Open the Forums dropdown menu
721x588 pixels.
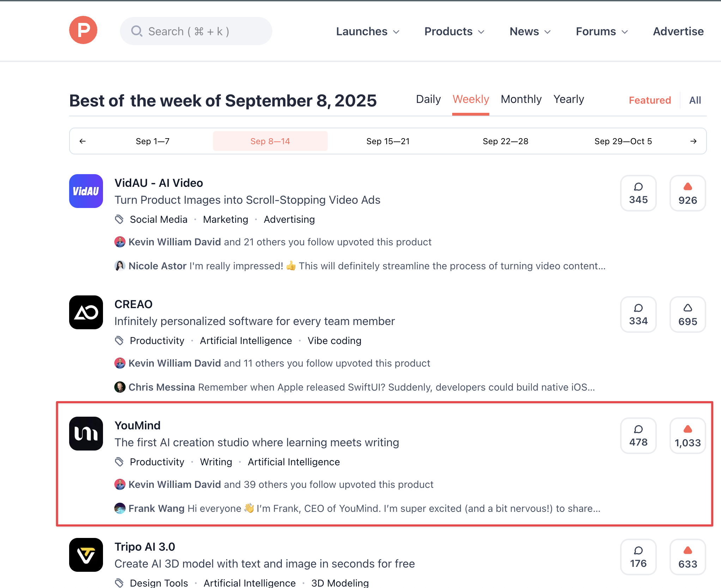(x=602, y=31)
